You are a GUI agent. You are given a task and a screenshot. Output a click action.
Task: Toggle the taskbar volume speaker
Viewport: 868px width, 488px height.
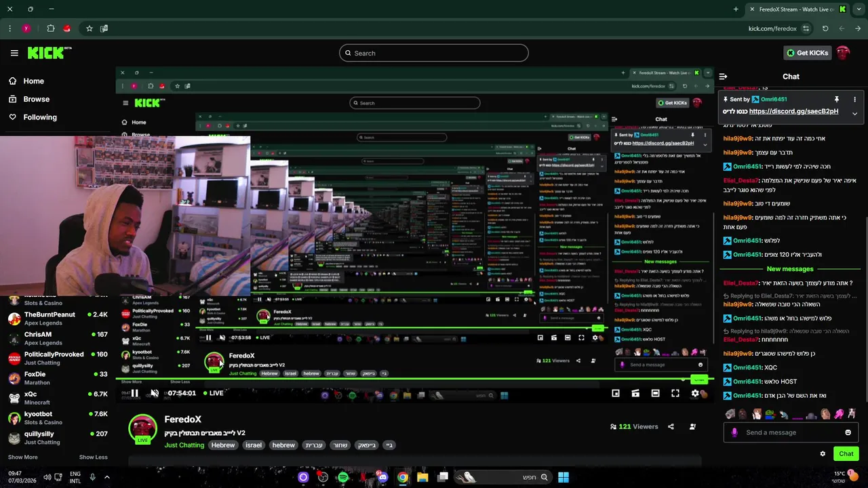pyautogui.click(x=47, y=477)
